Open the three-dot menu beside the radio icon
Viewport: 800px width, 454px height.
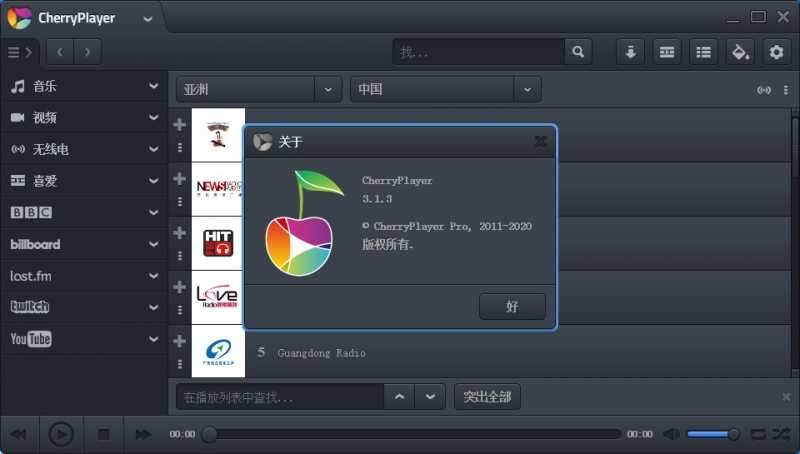tap(786, 90)
